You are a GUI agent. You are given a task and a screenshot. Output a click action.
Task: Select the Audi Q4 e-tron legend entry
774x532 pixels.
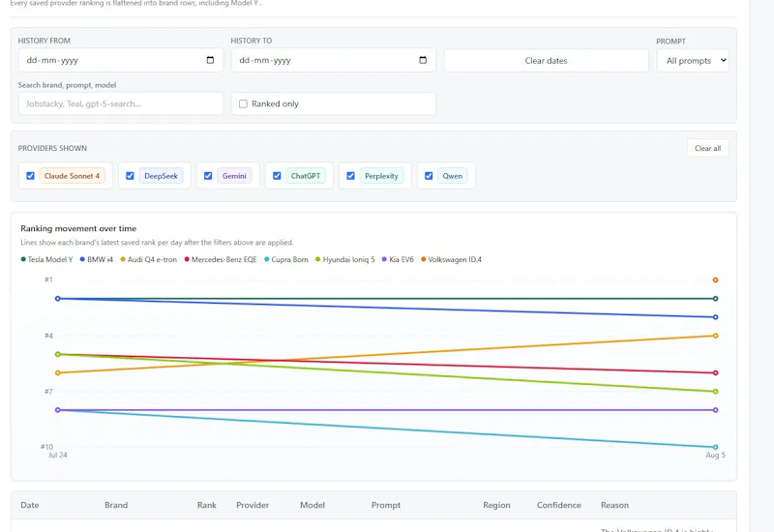(x=149, y=259)
